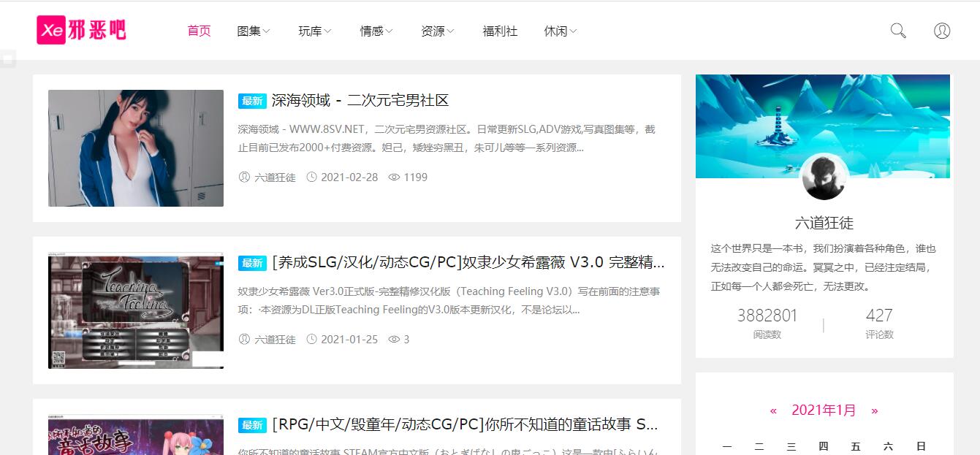The height and width of the screenshot is (455, 980).
Task: Click the eye views icon beside 3
Action: 394,339
